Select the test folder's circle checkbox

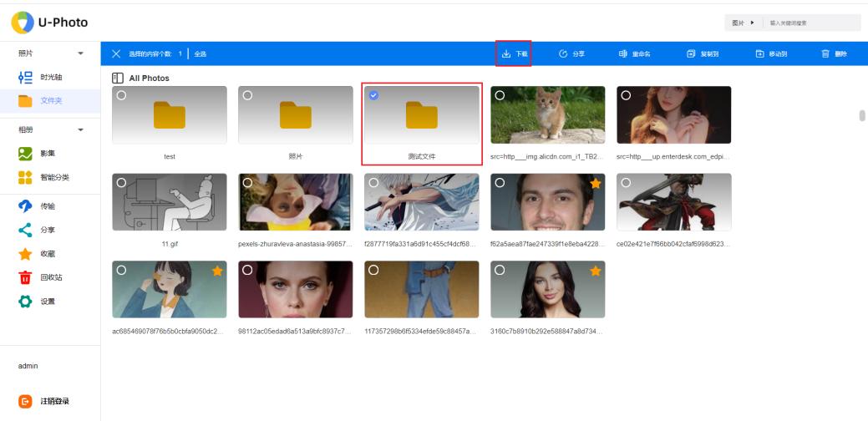pyautogui.click(x=122, y=95)
